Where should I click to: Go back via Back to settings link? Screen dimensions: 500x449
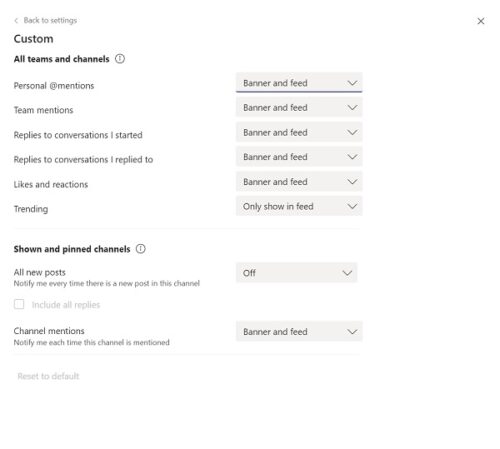click(x=50, y=21)
